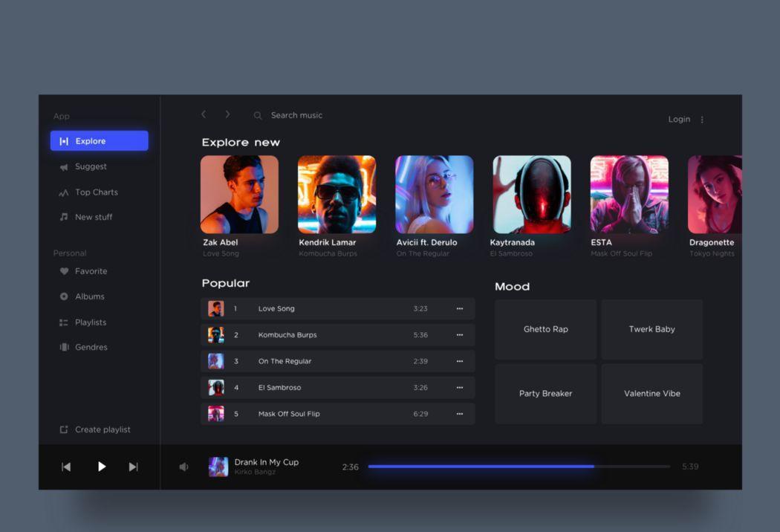780x532 pixels.
Task: Click Kombucha Burps cover thumbnail in Popular
Action: (216, 335)
